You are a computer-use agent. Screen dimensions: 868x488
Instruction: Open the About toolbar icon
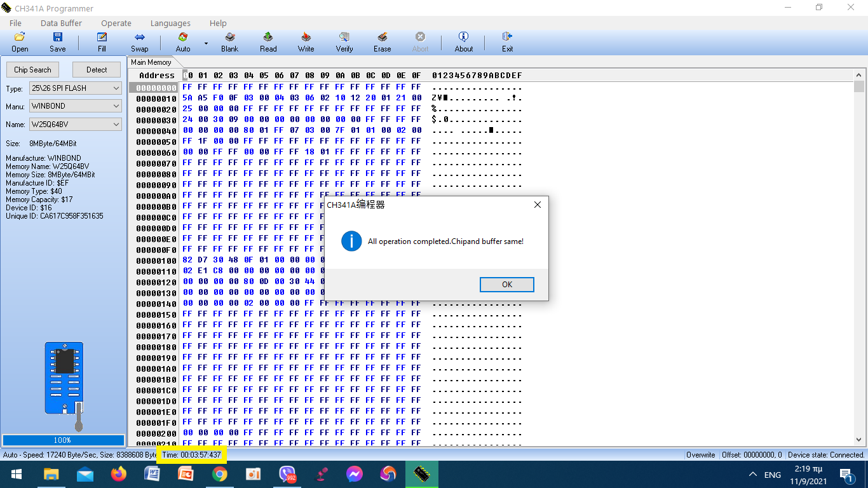click(x=464, y=42)
